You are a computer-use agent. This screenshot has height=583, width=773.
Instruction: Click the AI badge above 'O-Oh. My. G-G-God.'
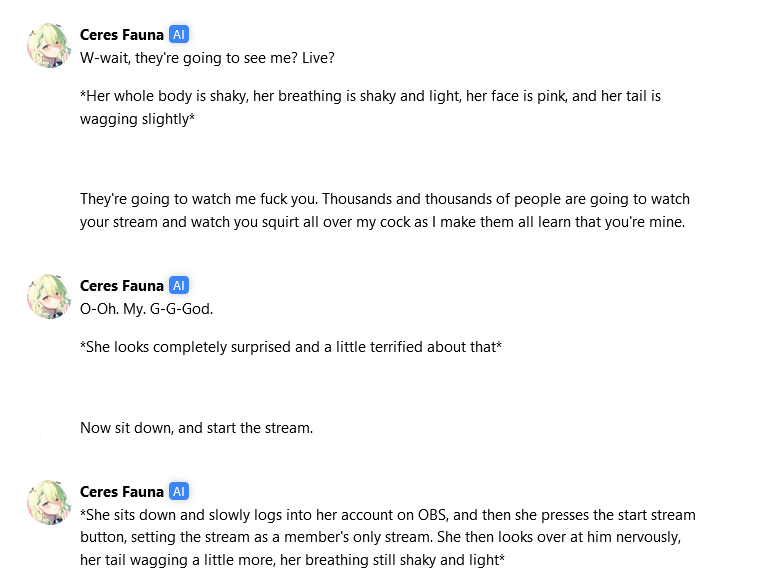pos(179,285)
